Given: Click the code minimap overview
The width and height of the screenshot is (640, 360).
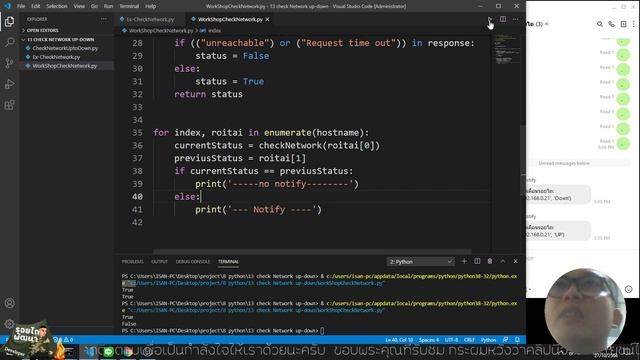Looking at the screenshot, I should [x=506, y=50].
